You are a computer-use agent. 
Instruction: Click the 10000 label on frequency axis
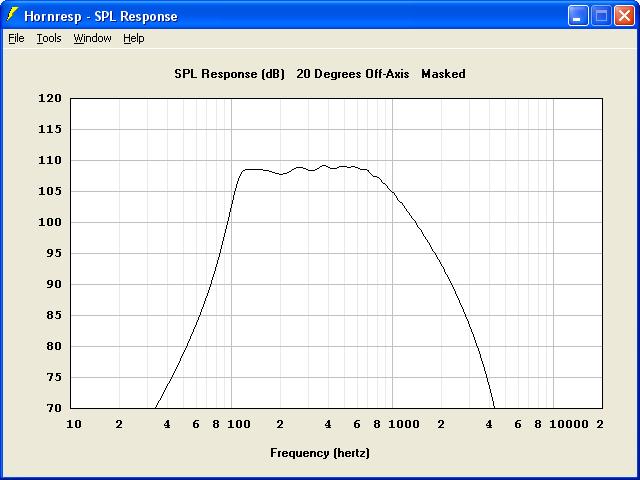pyautogui.click(x=569, y=424)
